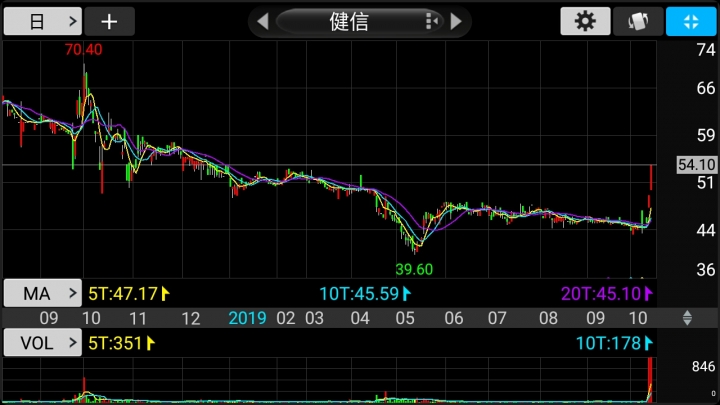This screenshot has width=720, height=405.
Task: Open the VOL indicator selector
Action: point(43,343)
